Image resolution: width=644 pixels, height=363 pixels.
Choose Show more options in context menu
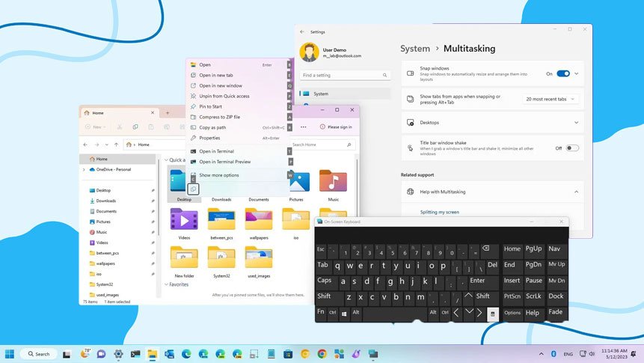(218, 175)
